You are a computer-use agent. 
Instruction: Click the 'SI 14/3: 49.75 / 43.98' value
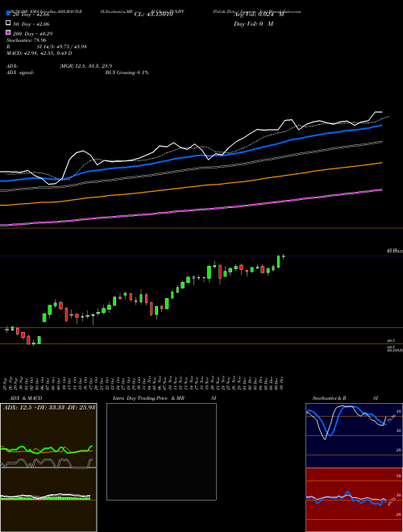pos(61,47)
